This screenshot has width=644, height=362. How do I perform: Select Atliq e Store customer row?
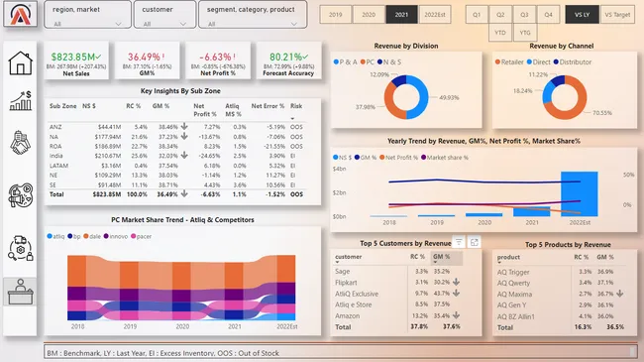click(397, 304)
